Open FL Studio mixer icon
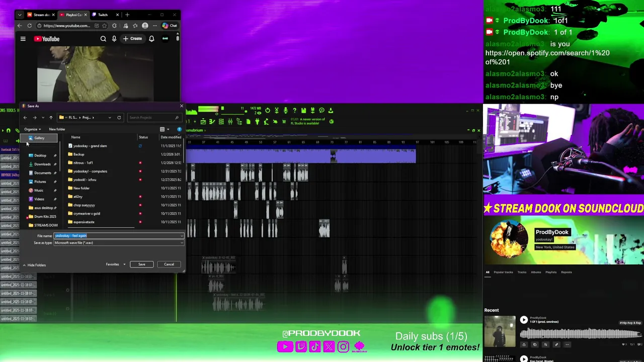This screenshot has height=362, width=644. pos(230,122)
